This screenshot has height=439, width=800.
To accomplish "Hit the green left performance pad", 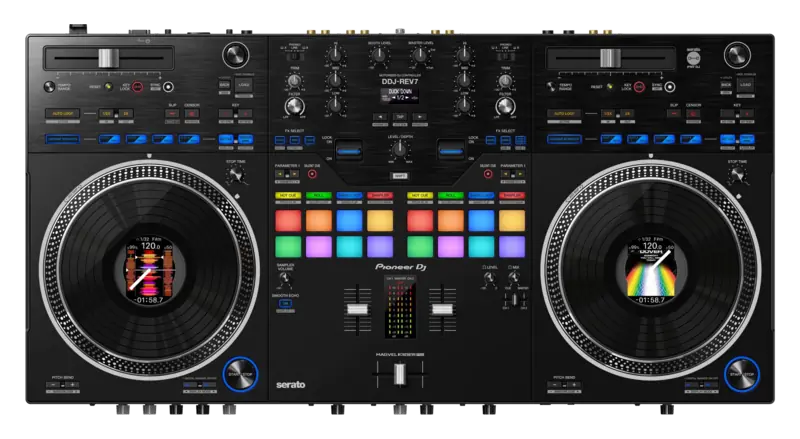I will [x=288, y=247].
